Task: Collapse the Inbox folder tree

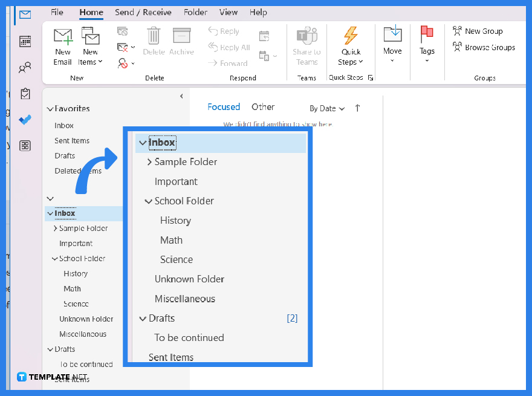Action: (x=143, y=143)
